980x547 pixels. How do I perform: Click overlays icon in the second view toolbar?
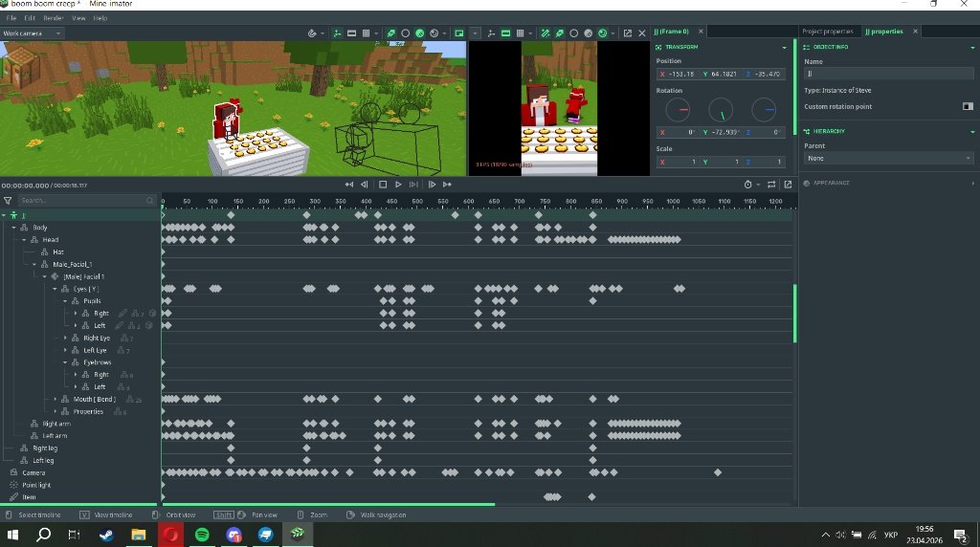tap(491, 33)
